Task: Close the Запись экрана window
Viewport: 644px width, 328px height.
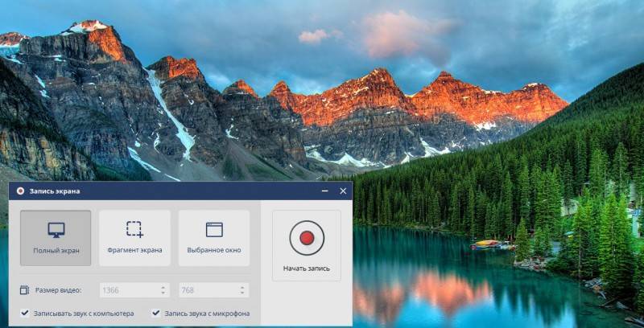Action: pos(343,191)
